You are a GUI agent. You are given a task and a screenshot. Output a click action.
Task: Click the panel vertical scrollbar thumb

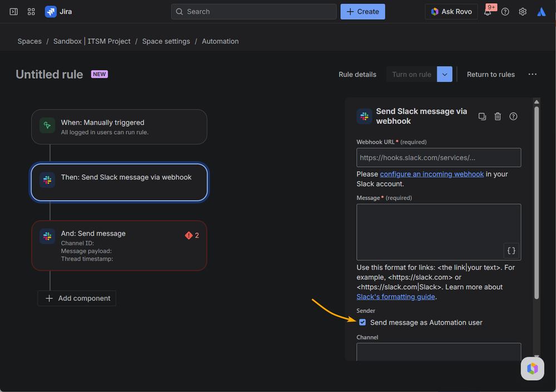click(537, 203)
